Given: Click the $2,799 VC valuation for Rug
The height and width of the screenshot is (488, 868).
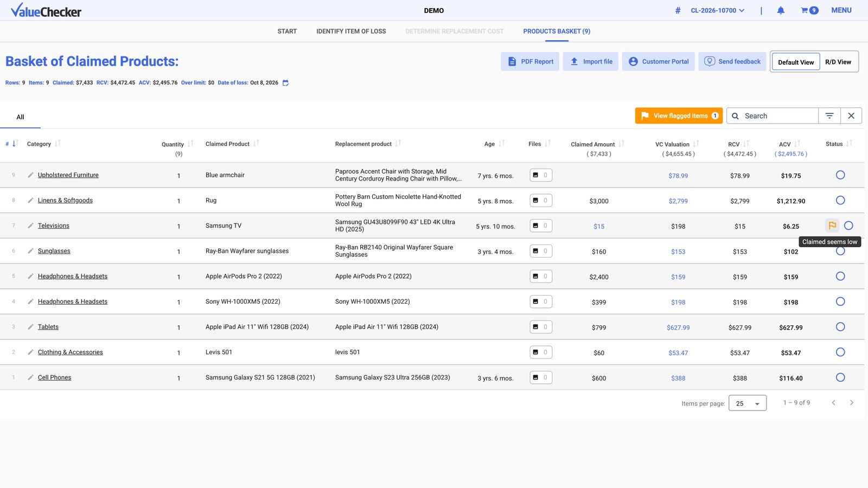Looking at the screenshot, I should point(678,201).
